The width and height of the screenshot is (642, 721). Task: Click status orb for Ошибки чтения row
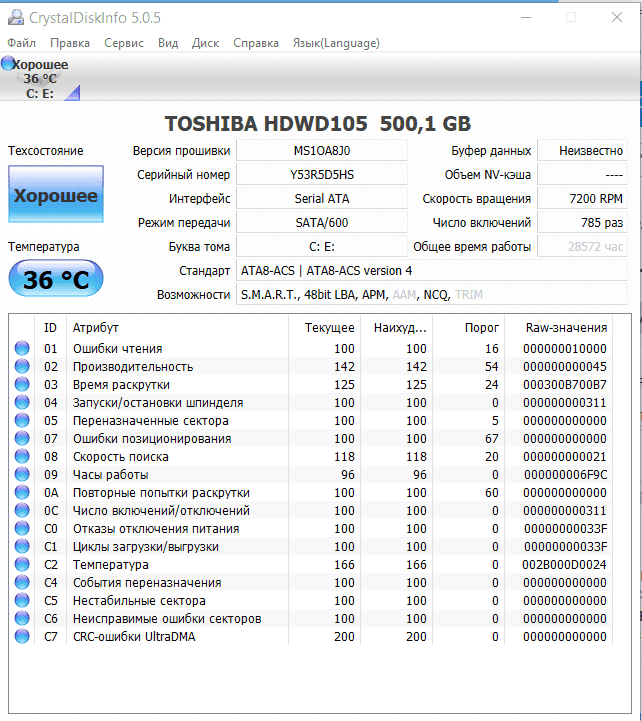pos(22,348)
